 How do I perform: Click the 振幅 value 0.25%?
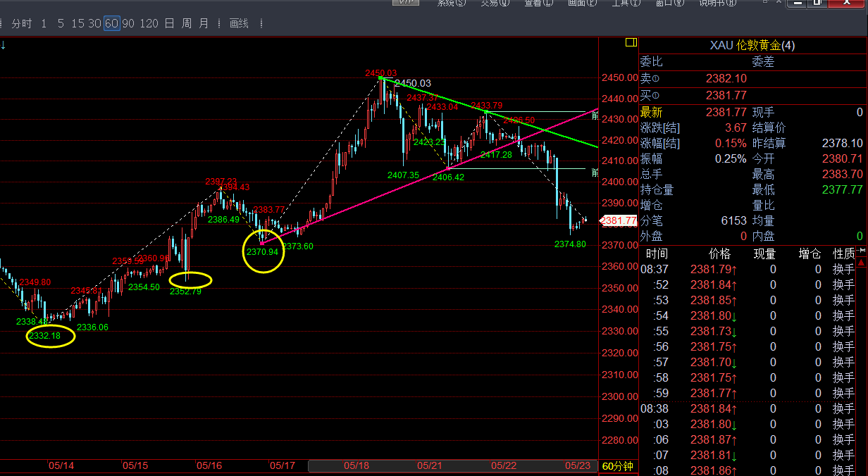click(x=730, y=159)
